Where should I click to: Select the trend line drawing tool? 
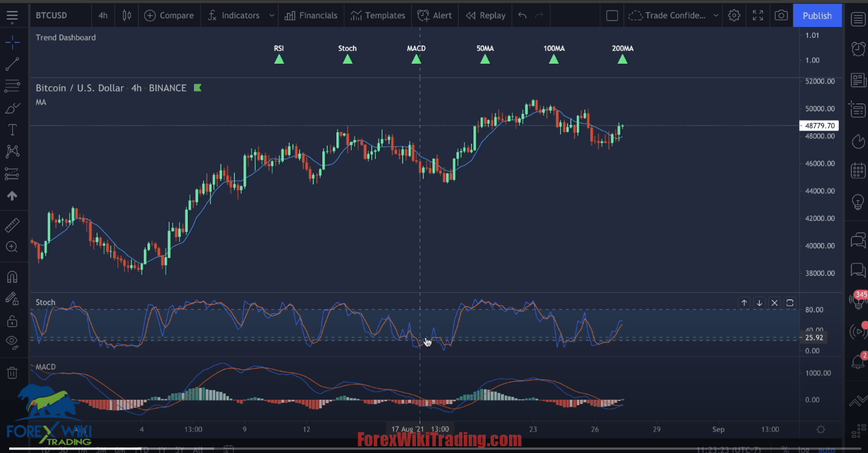12,64
